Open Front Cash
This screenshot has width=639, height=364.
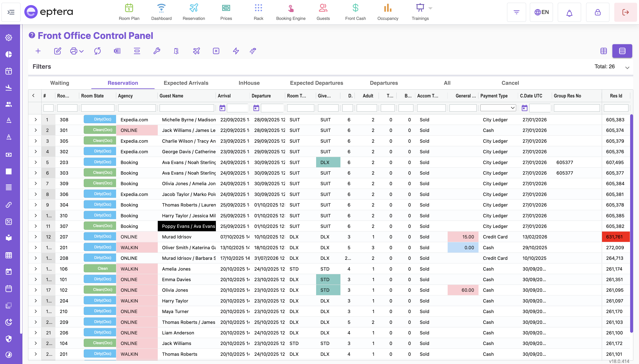[x=355, y=12]
